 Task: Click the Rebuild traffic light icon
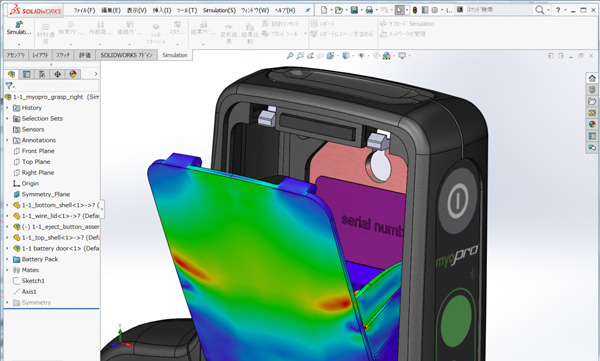414,10
